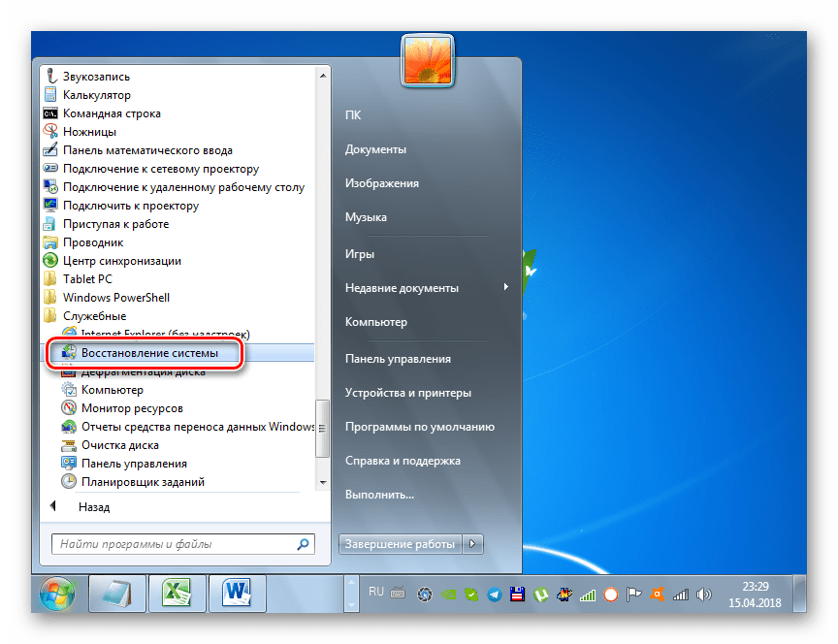Image resolution: width=838 pixels, height=644 pixels.
Task: Open the shutdown options arrow
Action: tap(472, 544)
